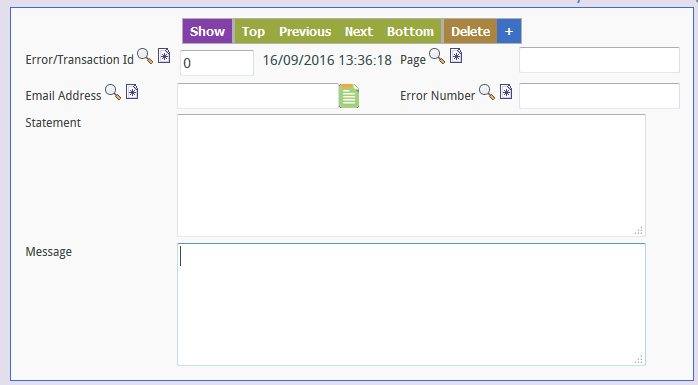698x385 pixels.
Task: Add a new record with the plus button
Action: (509, 32)
